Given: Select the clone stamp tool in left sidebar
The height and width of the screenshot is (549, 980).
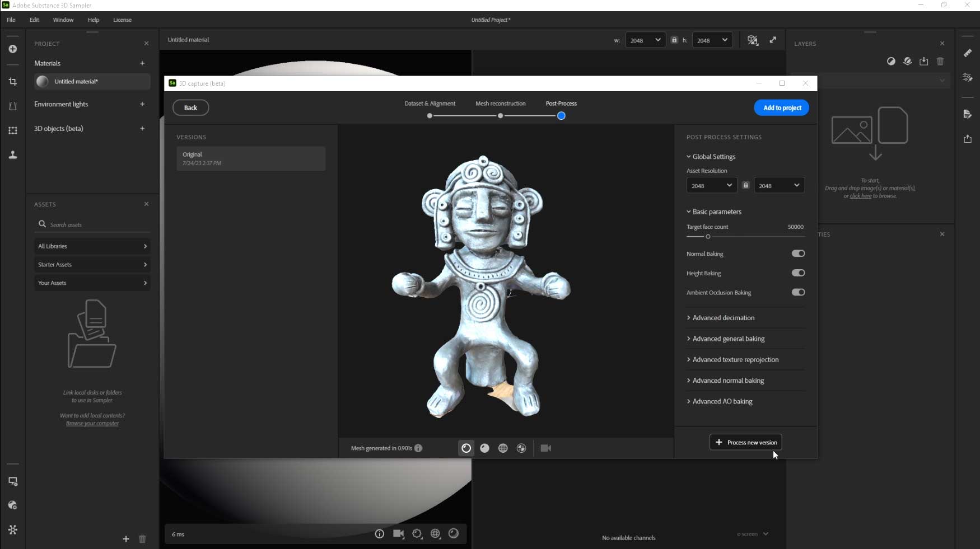Looking at the screenshot, I should pos(12,155).
